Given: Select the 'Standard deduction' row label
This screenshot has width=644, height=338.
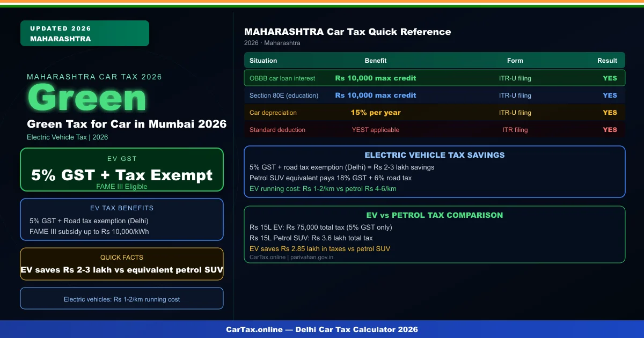Looking at the screenshot, I should tap(277, 130).
